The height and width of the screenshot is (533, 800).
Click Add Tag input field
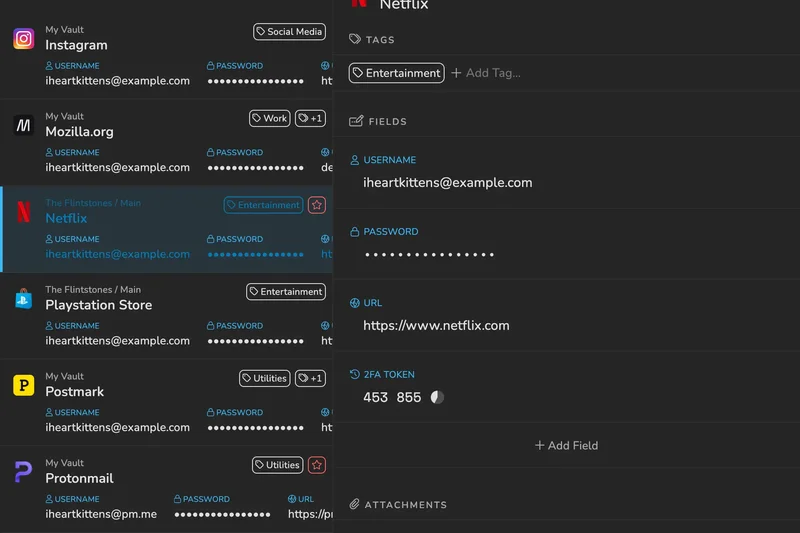coord(487,73)
